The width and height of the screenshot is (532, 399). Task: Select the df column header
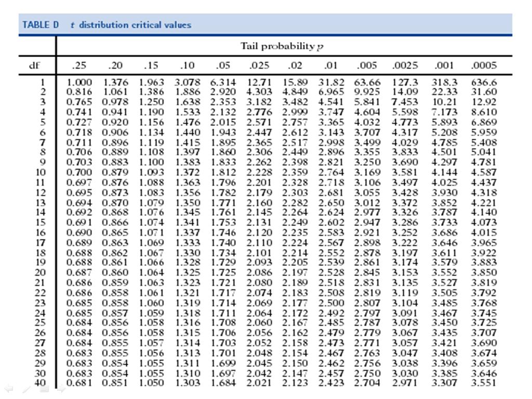[36, 65]
